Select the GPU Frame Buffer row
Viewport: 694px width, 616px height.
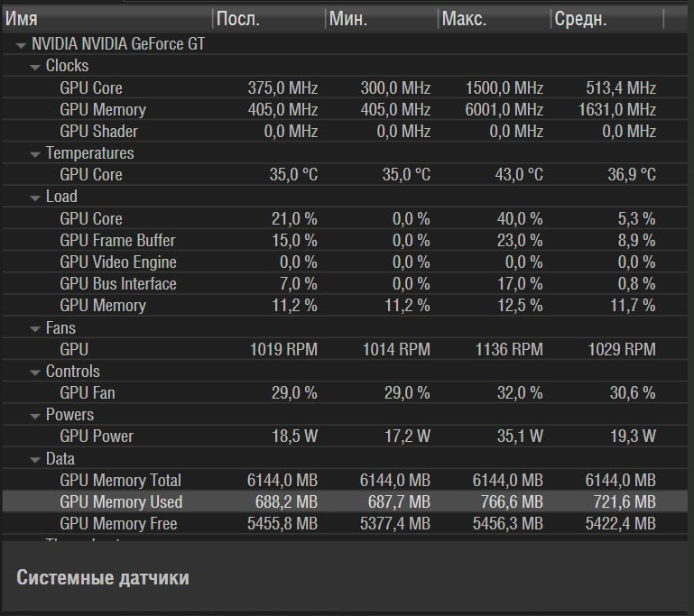(x=346, y=240)
